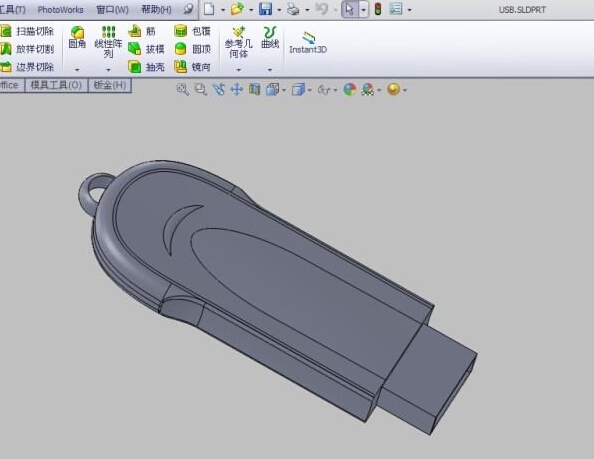Viewport: 594px width, 459px height.
Task: Select the 镜向 mirror tool
Action: click(x=192, y=67)
